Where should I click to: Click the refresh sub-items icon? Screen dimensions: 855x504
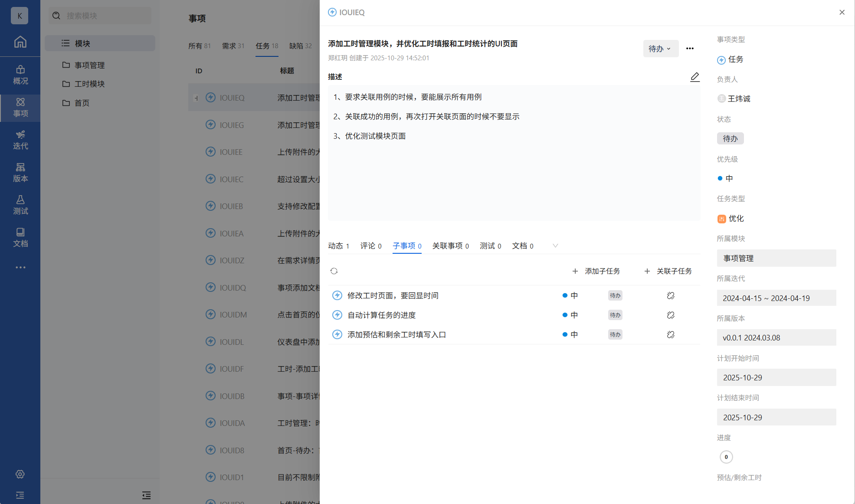pyautogui.click(x=334, y=271)
